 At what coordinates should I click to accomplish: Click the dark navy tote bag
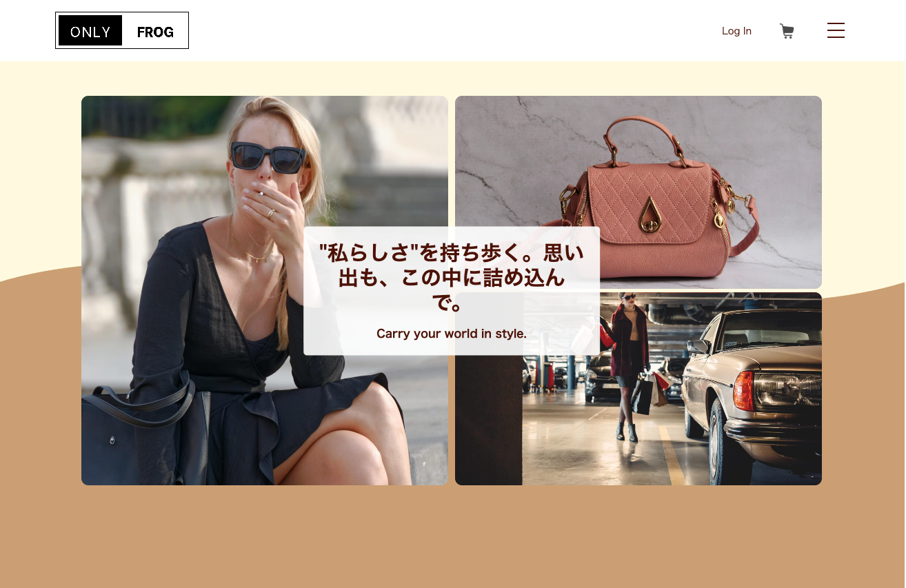[141, 433]
